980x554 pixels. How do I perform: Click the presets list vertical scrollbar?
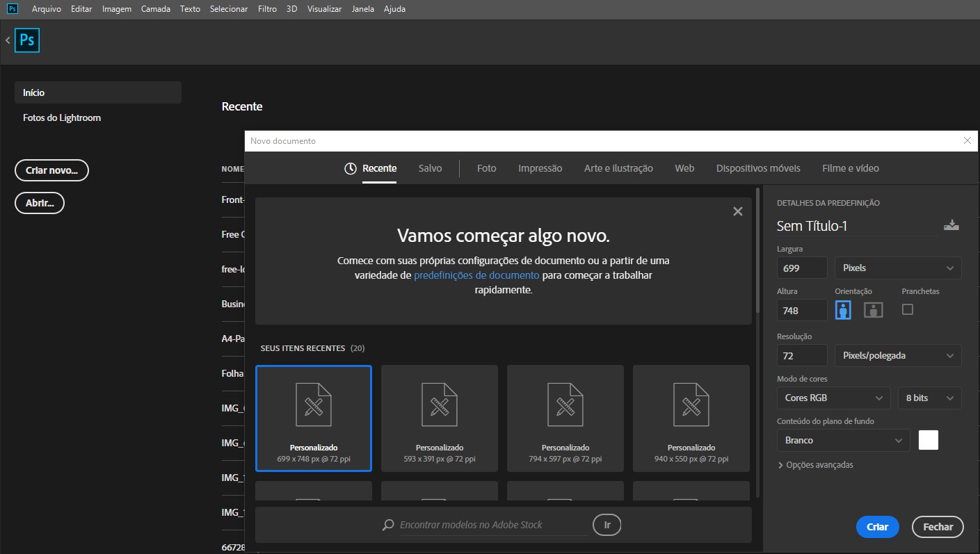(757, 249)
